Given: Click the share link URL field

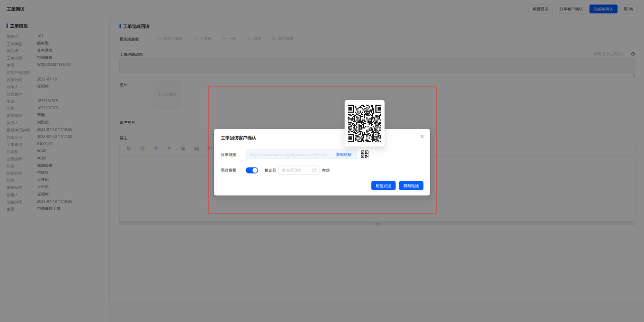Looking at the screenshot, I should 301,154.
